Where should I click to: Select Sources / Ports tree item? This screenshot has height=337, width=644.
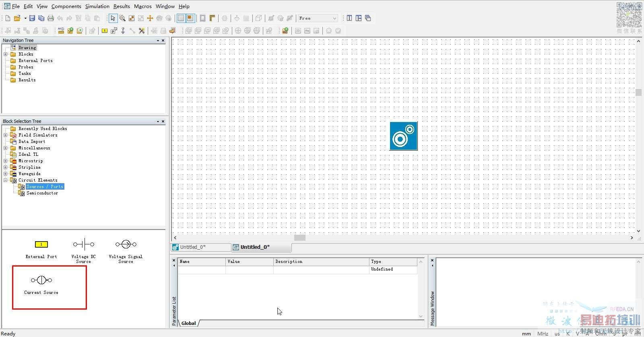click(45, 186)
